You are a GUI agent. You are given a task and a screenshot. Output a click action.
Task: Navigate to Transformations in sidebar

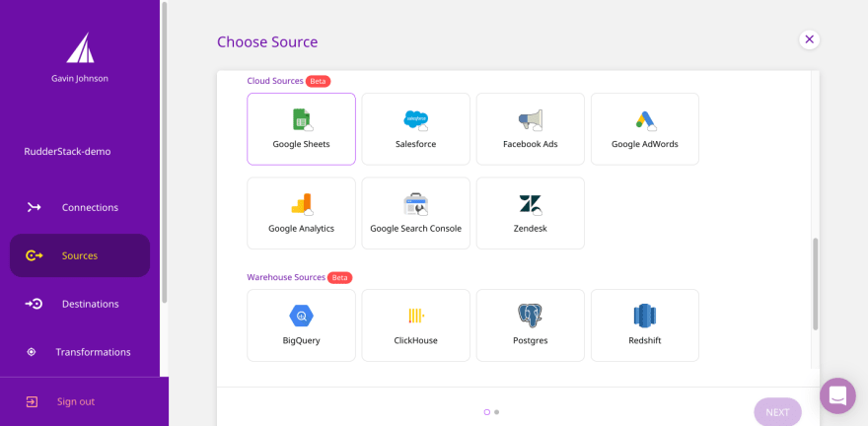click(x=92, y=352)
